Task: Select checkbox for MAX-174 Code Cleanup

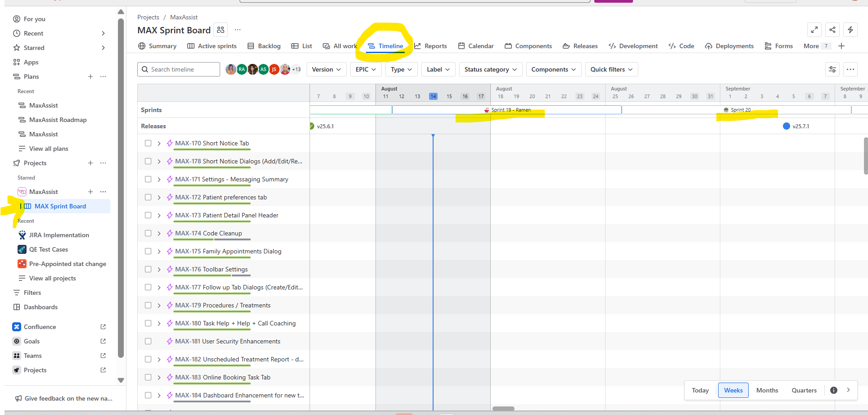Action: (148, 233)
